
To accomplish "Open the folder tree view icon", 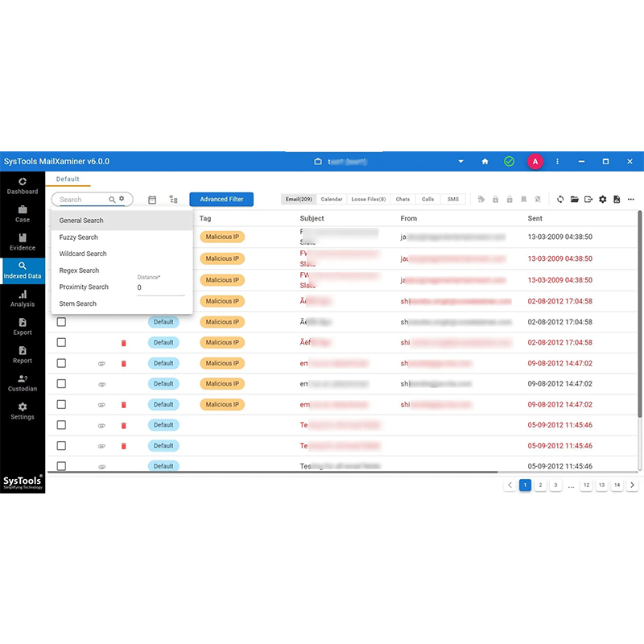I will pyautogui.click(x=174, y=200).
